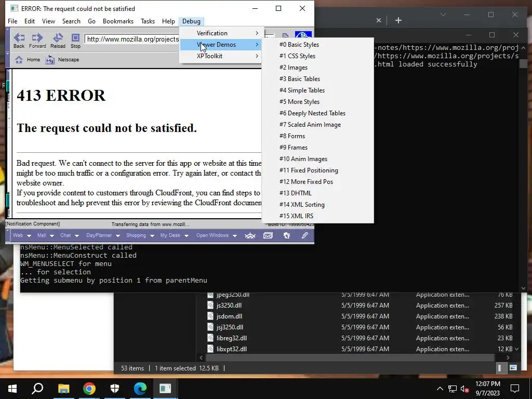
Task: Open the Web dropdown in bottom taskbar
Action: (22, 235)
